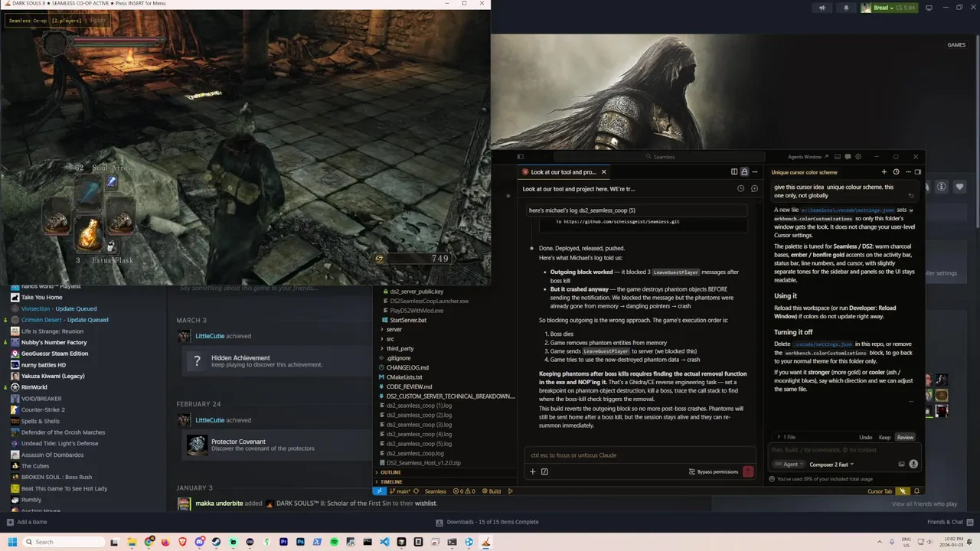Select Counter-Strike 2 in the Steam library list

pyautogui.click(x=42, y=409)
